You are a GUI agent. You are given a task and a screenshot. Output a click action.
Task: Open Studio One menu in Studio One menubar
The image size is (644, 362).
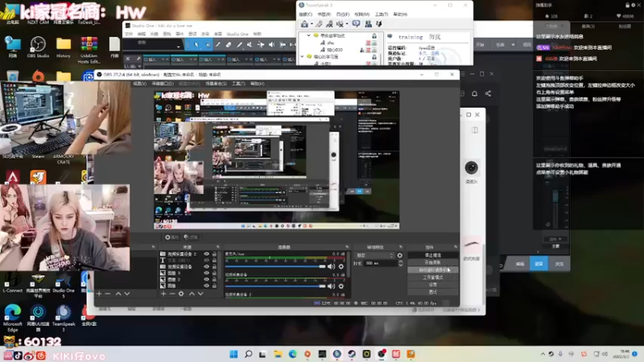[237, 34]
